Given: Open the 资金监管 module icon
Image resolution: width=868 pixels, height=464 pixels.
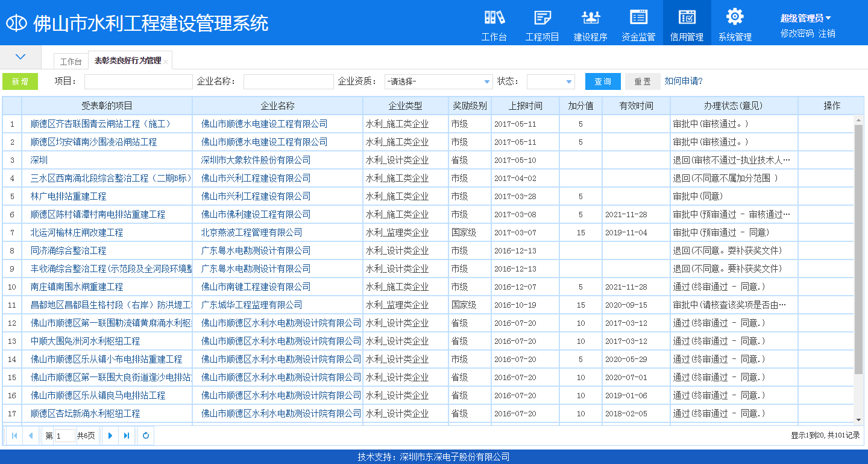Looking at the screenshot, I should [638, 17].
